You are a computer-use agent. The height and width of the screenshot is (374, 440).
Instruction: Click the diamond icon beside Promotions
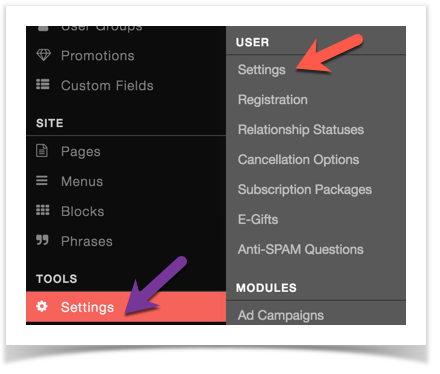[43, 55]
